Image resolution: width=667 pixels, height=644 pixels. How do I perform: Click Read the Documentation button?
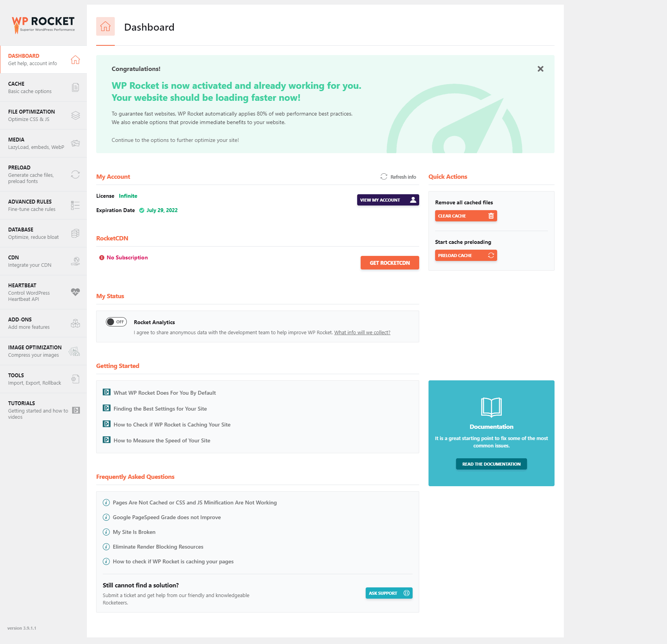[x=491, y=464]
